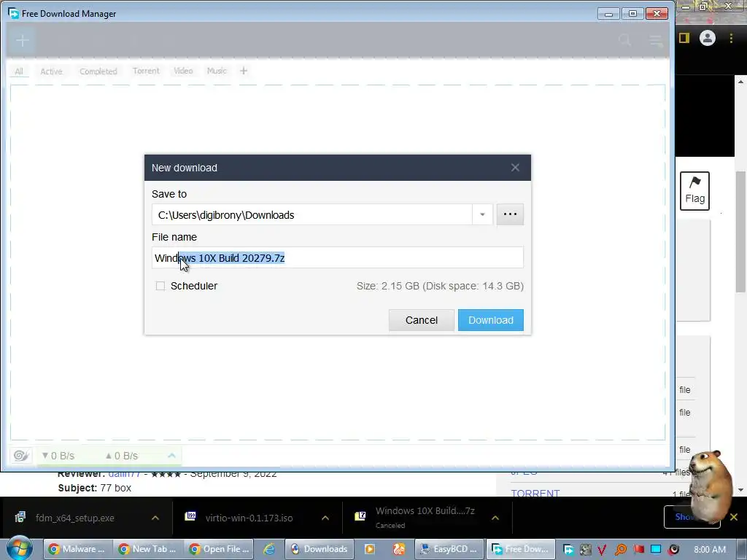
Task: Expand the speed panel chevron
Action: pos(171,456)
